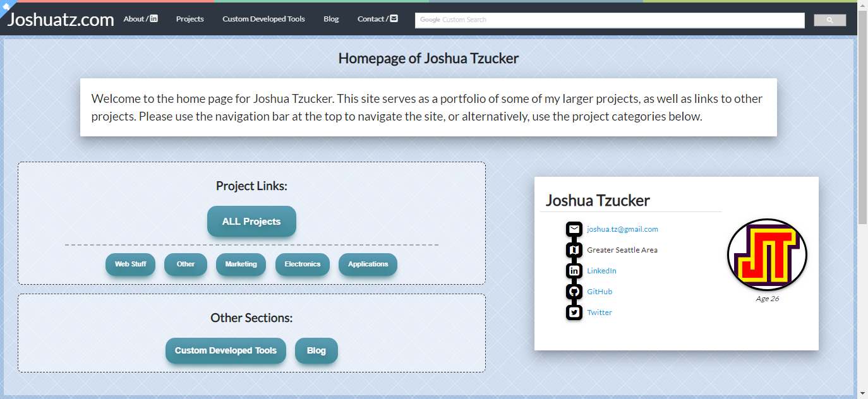Select the Web Stuff category button
This screenshot has height=399, width=868.
130,265
